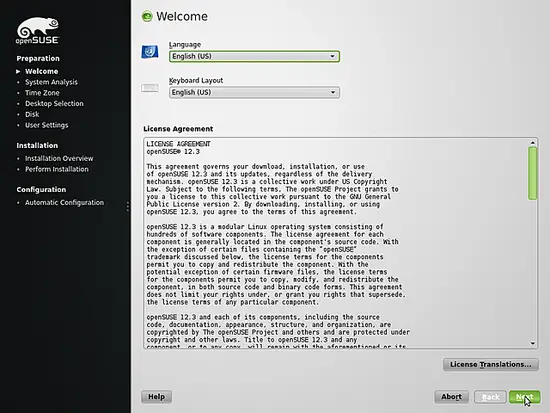
Task: Click the green Welcome title icon
Action: point(147,16)
